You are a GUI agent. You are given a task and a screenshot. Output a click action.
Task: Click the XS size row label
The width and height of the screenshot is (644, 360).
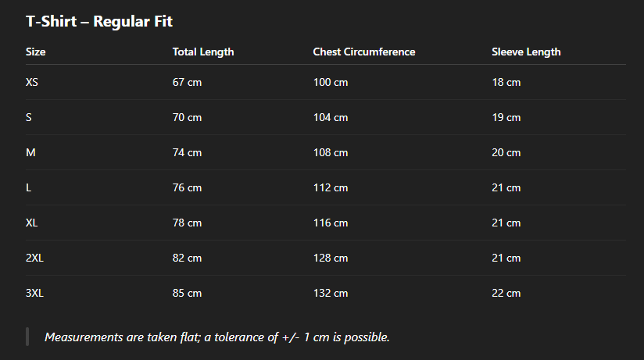[x=32, y=82]
